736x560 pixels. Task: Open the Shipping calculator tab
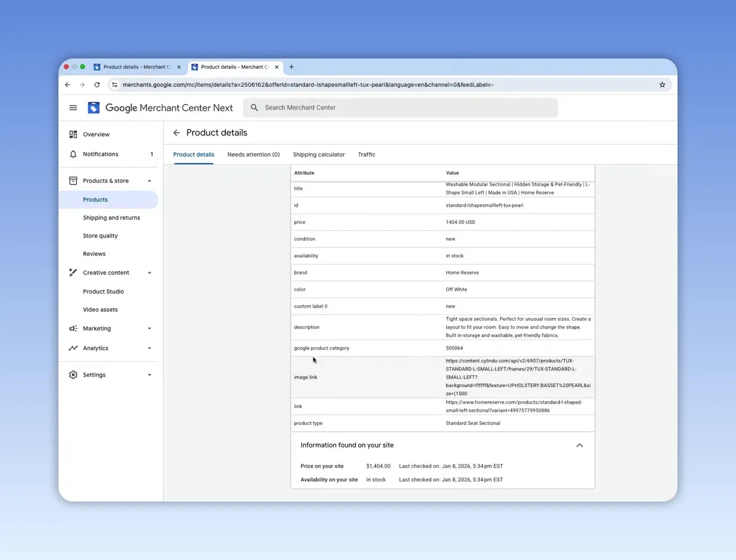(319, 154)
